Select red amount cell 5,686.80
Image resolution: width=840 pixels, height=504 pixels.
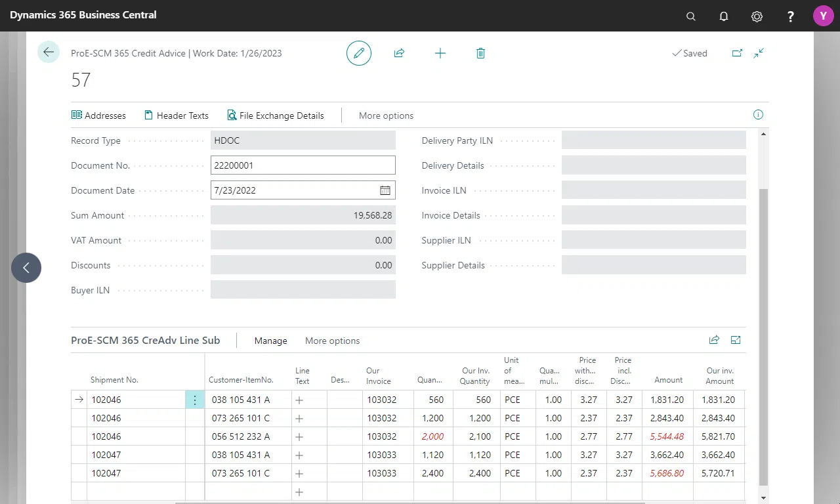pos(667,473)
